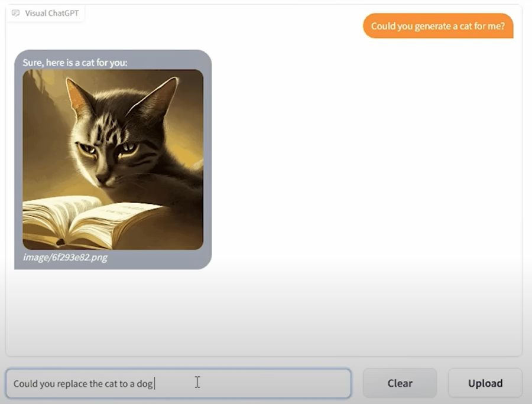Click the word 'dog' in the input box
The height and width of the screenshot is (404, 532).
tap(145, 384)
